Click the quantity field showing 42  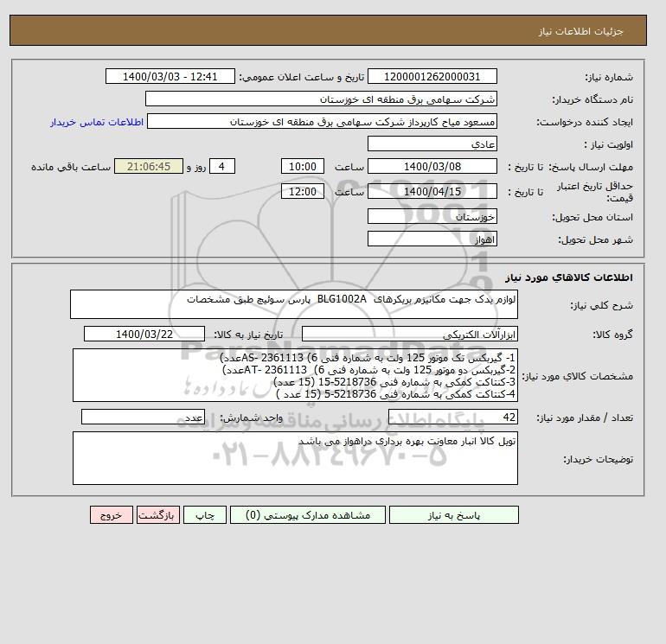click(x=452, y=417)
